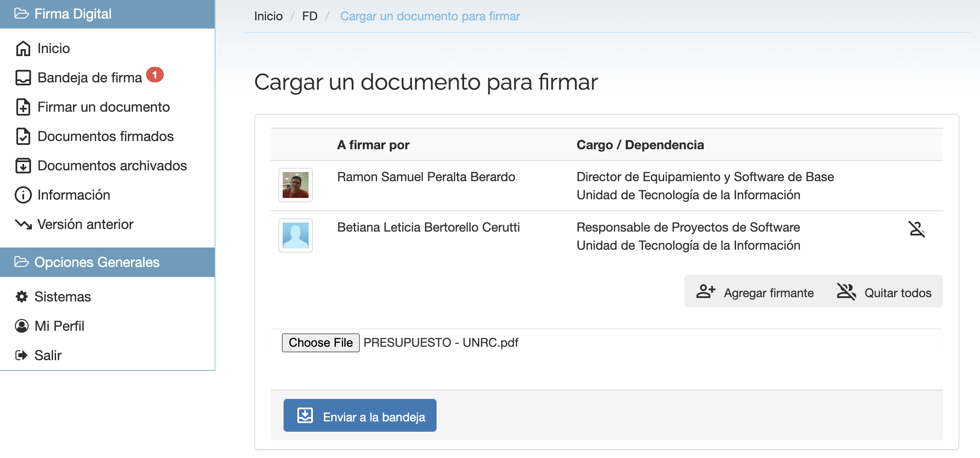Open Inicio from the breadcrumb trail

tap(268, 16)
